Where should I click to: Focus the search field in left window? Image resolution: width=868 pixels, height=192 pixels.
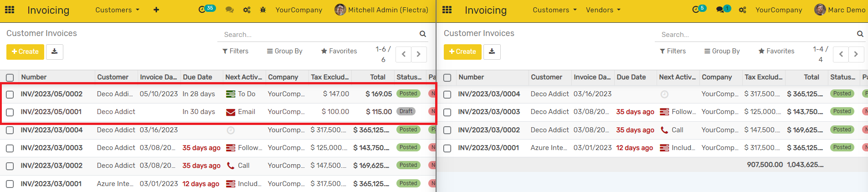[319, 35]
